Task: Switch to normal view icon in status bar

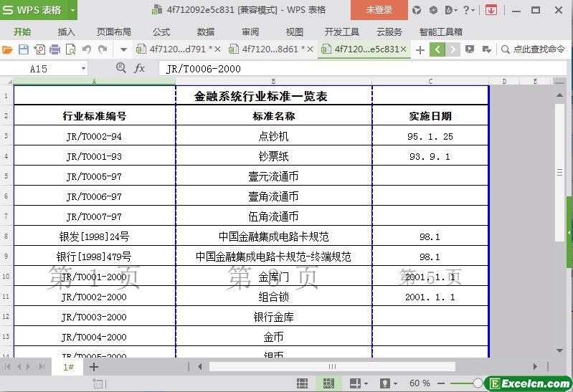Action: tap(302, 383)
